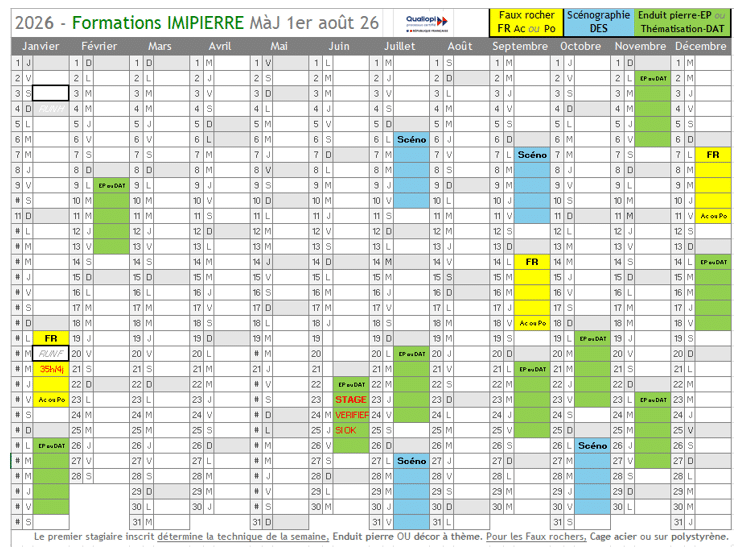Select the yellow Faux rocher legend box
Screen dimensions: 744x548
(x=526, y=22)
